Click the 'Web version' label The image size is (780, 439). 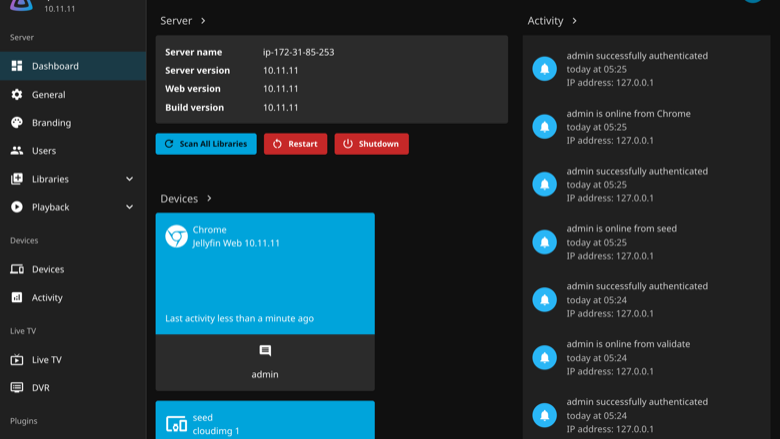coord(193,88)
